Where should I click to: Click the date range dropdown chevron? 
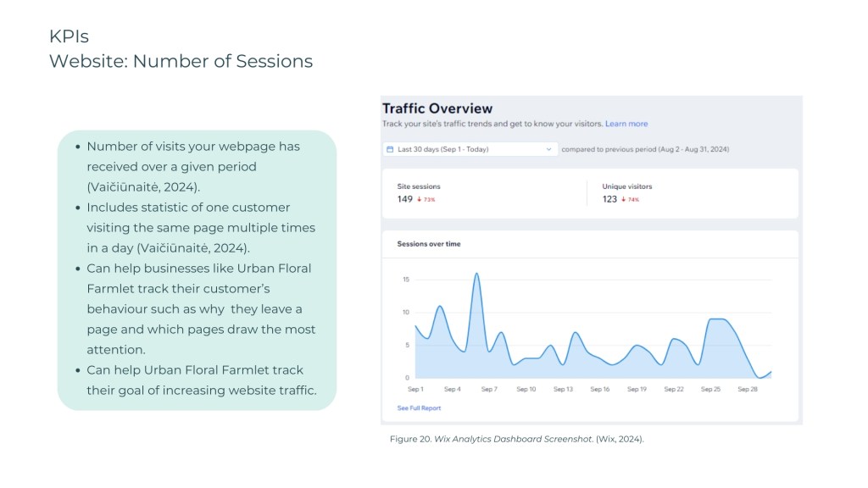549,149
